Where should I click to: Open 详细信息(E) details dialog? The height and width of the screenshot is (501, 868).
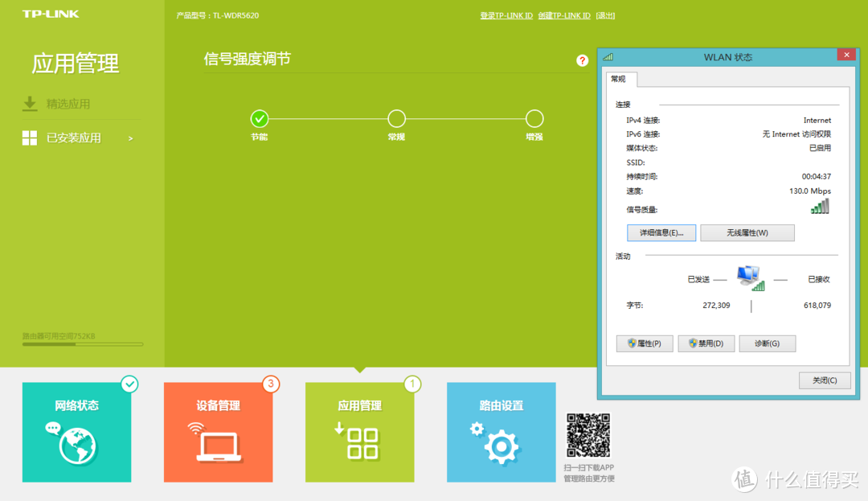pyautogui.click(x=661, y=232)
